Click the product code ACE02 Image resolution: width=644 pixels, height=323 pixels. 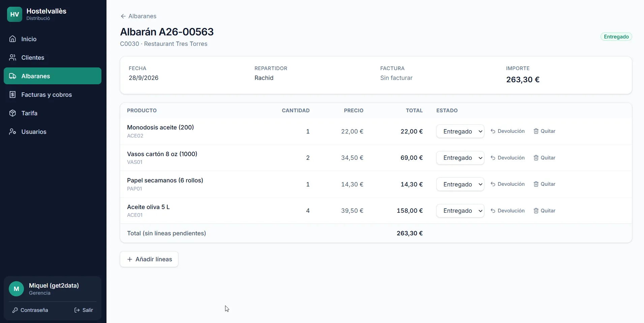[x=135, y=136]
